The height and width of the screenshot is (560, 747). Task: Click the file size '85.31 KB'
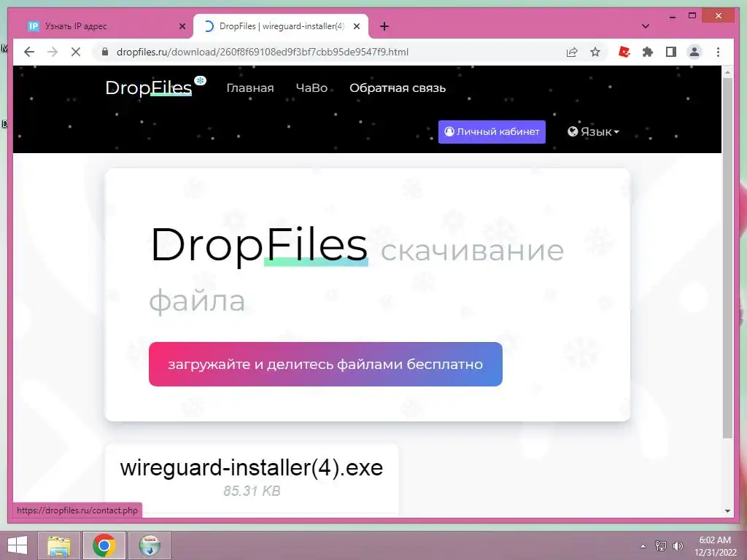(x=252, y=491)
